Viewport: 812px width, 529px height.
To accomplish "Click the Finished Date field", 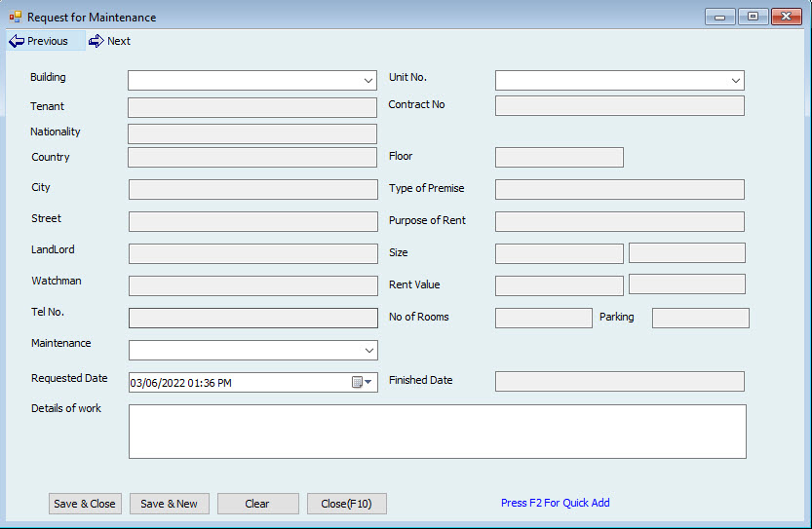I will [619, 381].
